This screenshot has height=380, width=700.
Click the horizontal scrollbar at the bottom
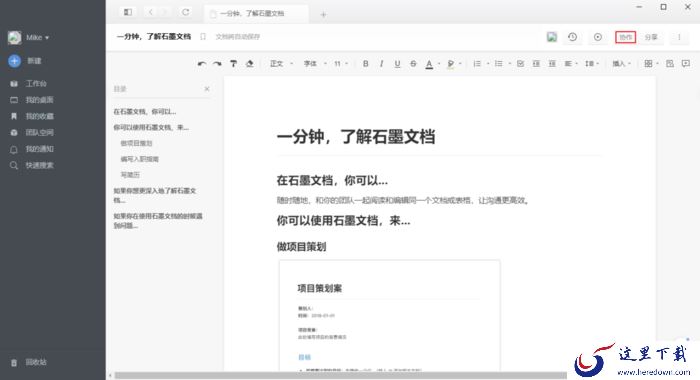(x=341, y=376)
